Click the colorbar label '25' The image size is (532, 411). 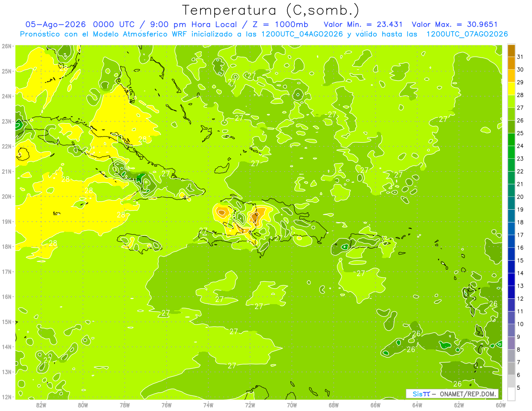coord(520,133)
